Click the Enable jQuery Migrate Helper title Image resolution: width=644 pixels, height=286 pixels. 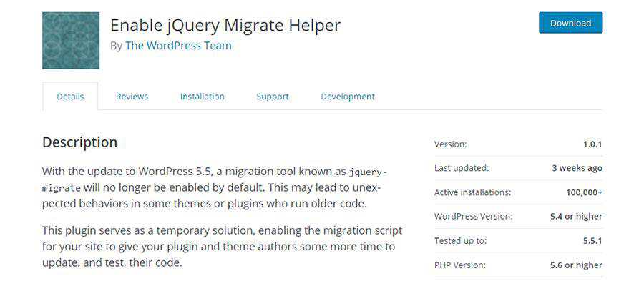pos(225,25)
